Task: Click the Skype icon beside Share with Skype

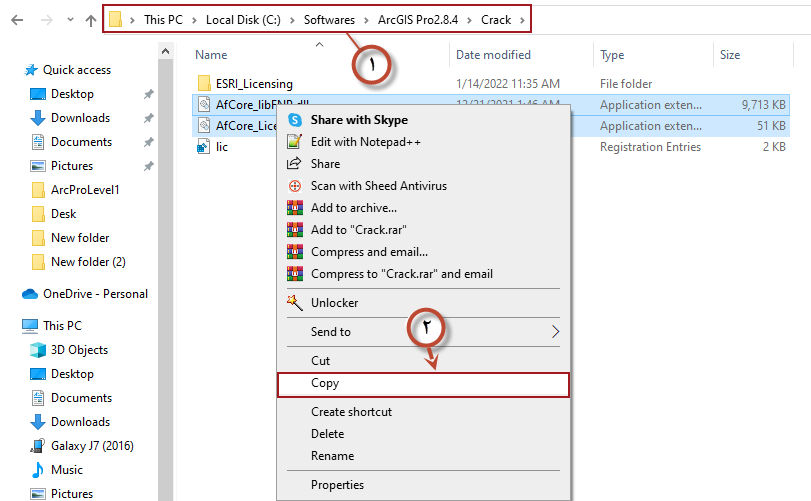Action: coord(294,120)
